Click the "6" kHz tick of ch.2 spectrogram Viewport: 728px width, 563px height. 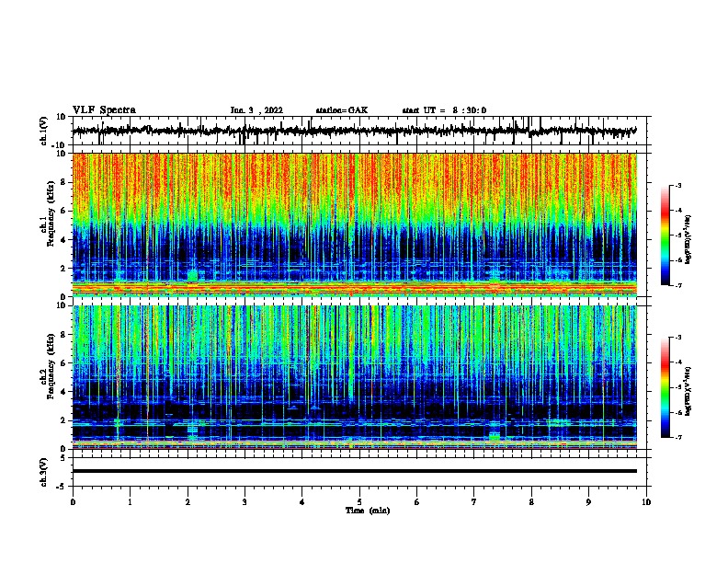pos(63,363)
